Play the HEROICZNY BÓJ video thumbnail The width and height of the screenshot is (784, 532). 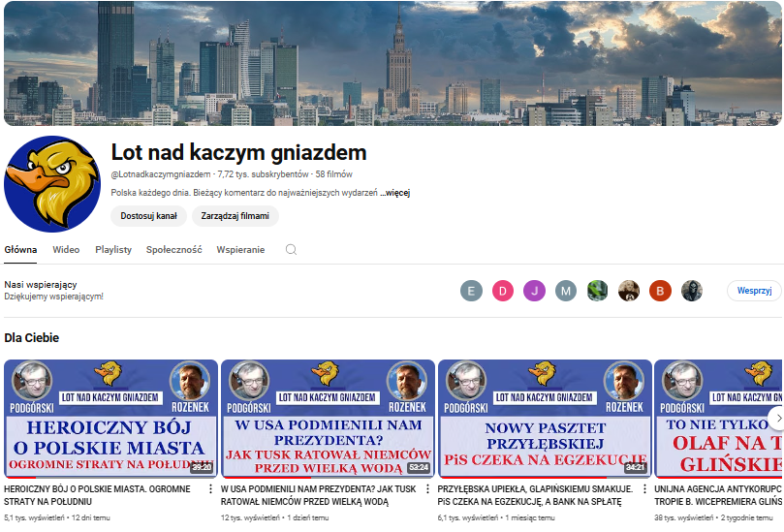111,419
